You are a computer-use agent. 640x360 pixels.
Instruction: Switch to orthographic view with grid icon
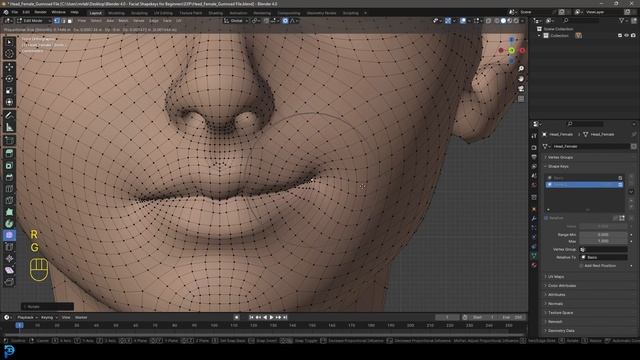(521, 99)
